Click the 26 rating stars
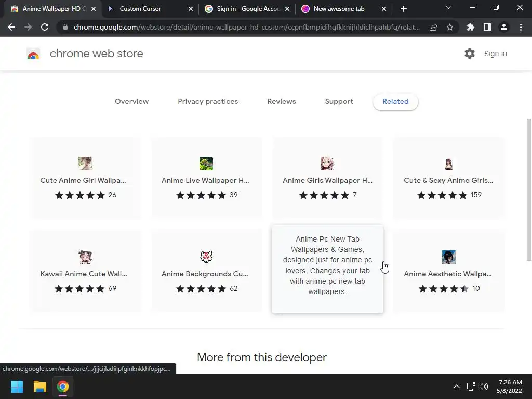Viewport: 532px width, 399px height. coord(80,195)
